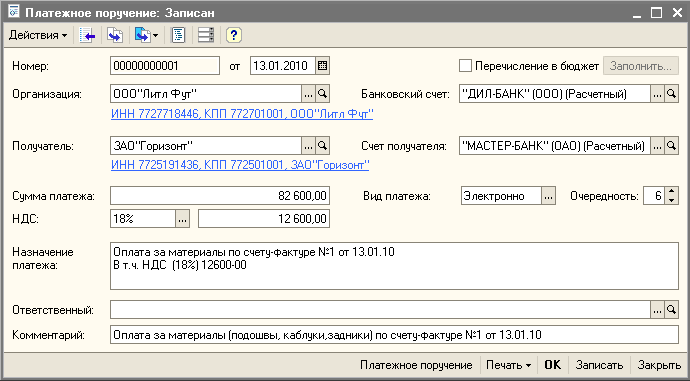
Task: Click magnifier icon for Счет получателя
Action: tap(671, 146)
